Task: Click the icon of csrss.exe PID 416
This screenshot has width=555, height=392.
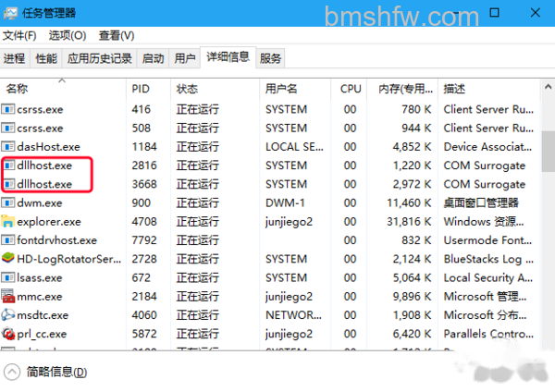Action: 7,109
